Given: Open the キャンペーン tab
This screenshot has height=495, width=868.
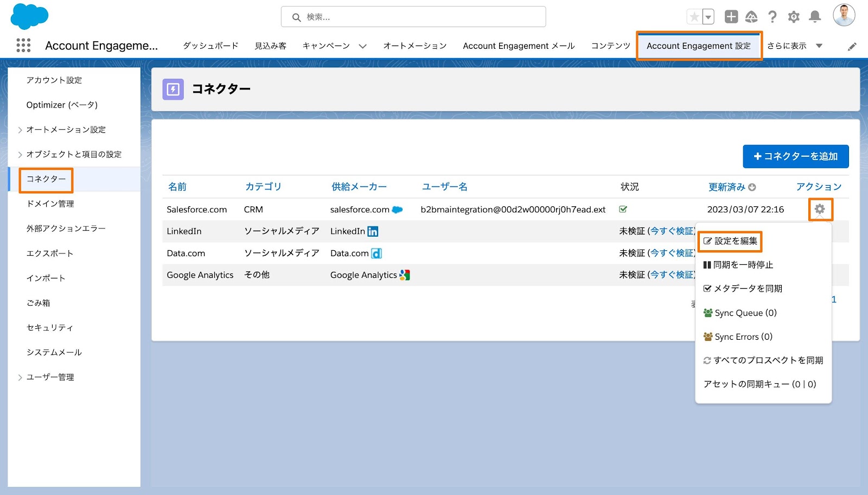Looking at the screenshot, I should 326,46.
